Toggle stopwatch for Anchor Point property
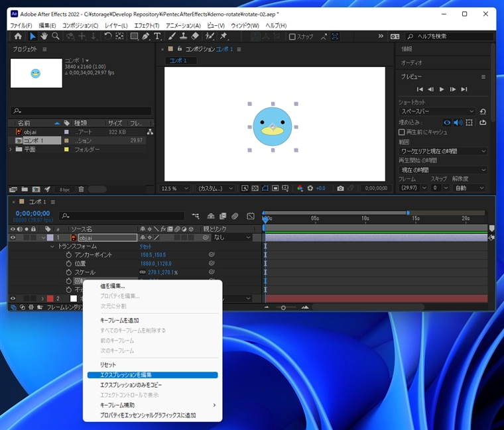Screen dimensions: 504x430 click(x=68, y=255)
